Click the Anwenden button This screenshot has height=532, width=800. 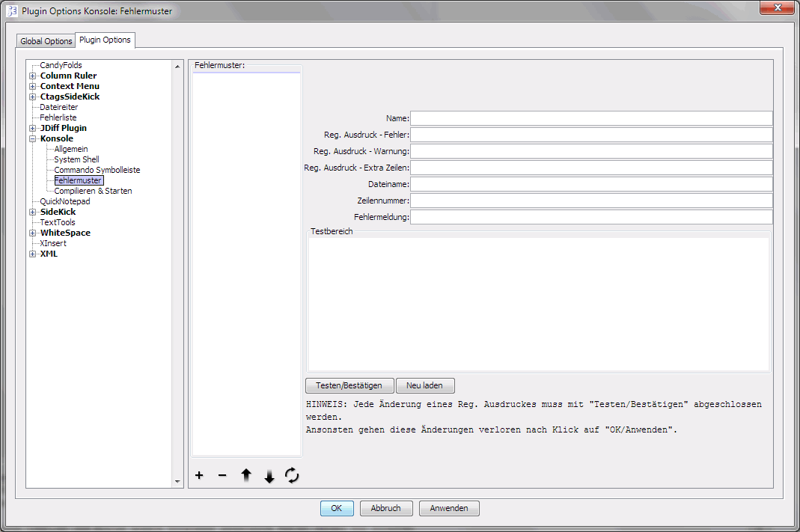click(449, 508)
